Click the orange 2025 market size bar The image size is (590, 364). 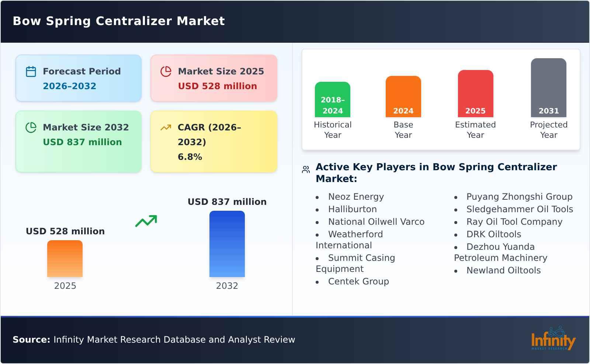(x=65, y=259)
